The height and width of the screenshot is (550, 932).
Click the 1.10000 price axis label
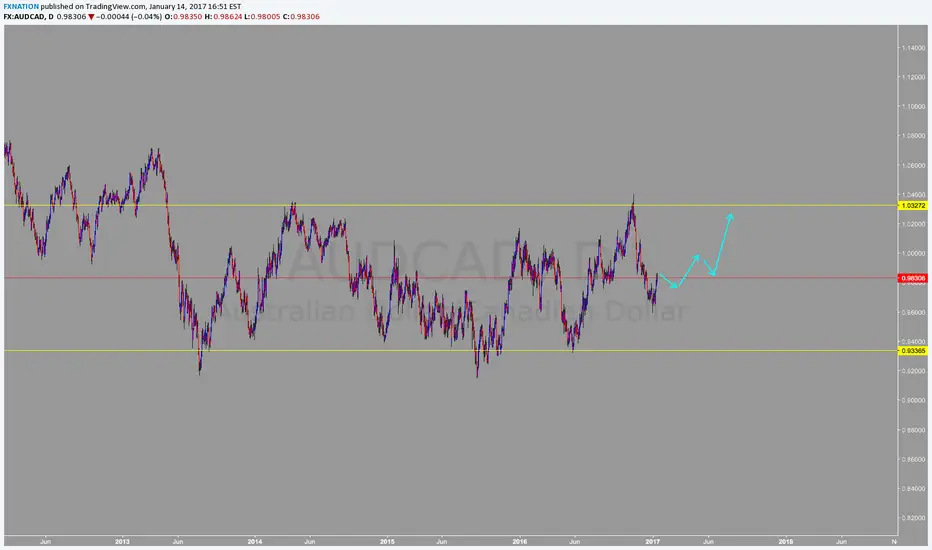tap(915, 106)
